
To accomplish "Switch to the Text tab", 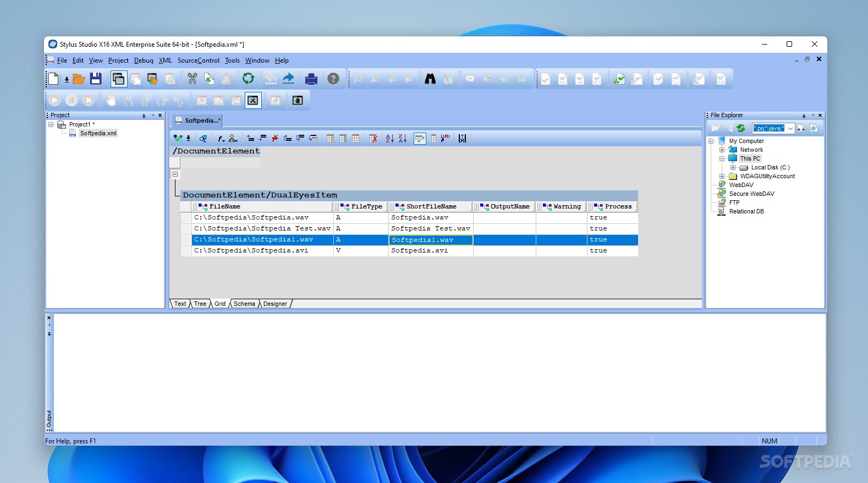I will coord(180,304).
